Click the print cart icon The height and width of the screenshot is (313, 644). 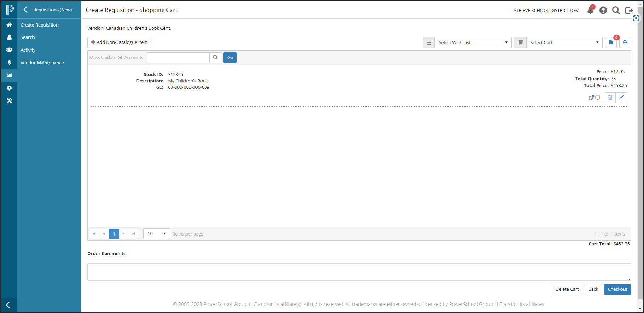click(x=625, y=42)
